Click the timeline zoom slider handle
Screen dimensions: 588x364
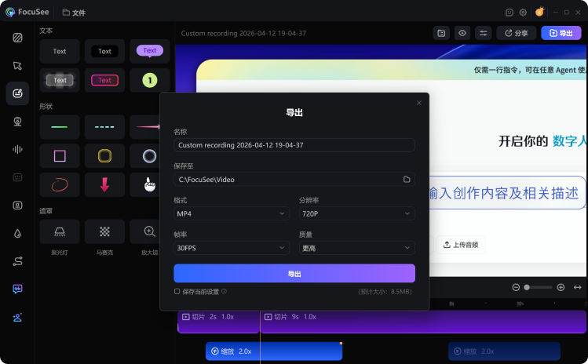pyautogui.click(x=527, y=287)
